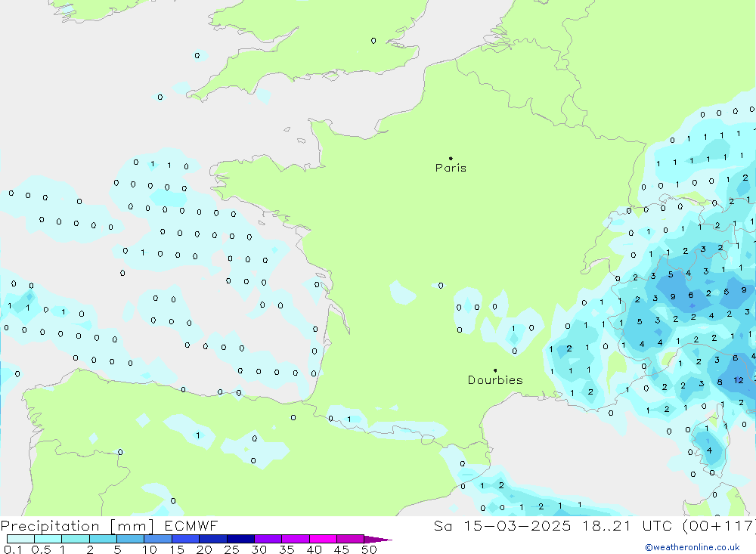Select the 0.1–0.5 mm legend swatch
Image resolution: width=756 pixels, height=554 pixels.
pyautogui.click(x=20, y=539)
